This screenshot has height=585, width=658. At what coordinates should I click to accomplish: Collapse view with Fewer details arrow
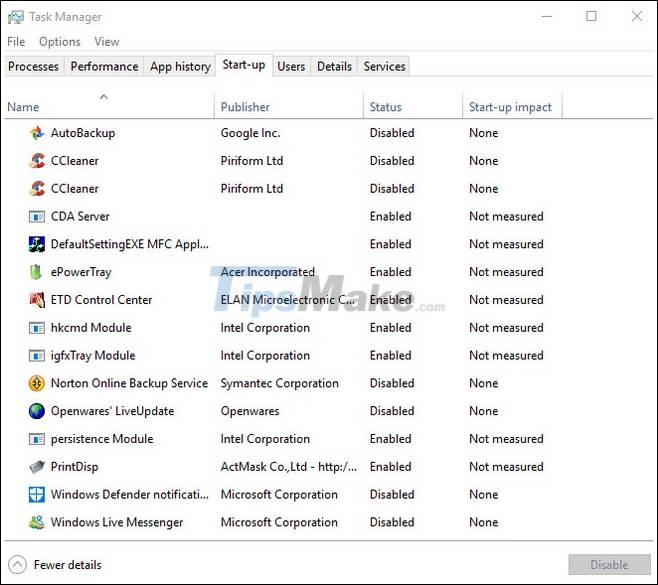(17, 565)
